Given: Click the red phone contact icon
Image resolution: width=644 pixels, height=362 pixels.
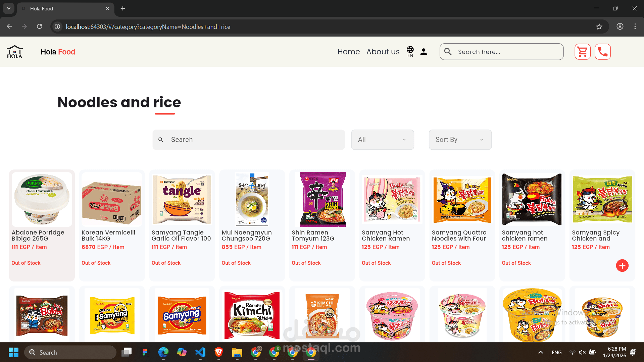Looking at the screenshot, I should tap(603, 52).
